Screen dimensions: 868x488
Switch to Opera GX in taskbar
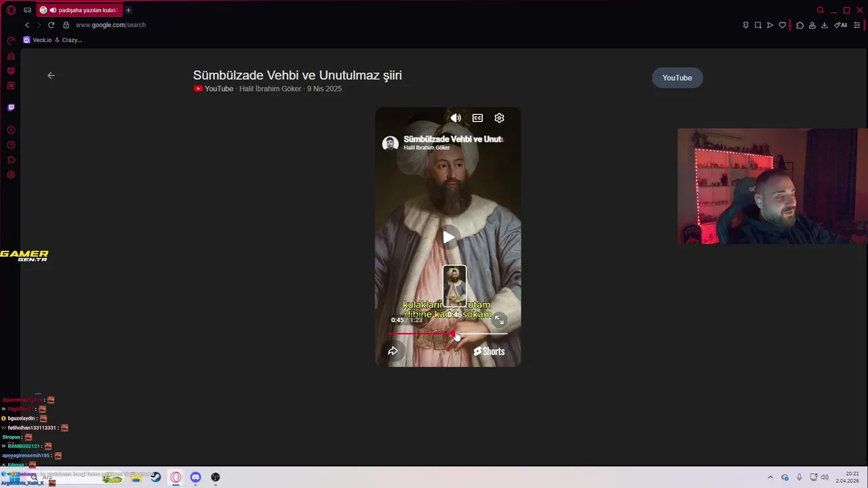click(x=176, y=477)
